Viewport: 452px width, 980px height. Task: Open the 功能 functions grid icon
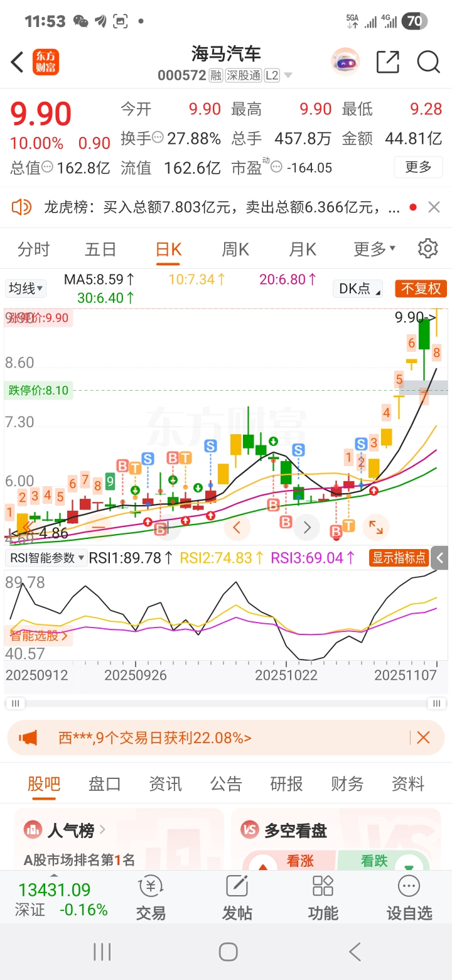[323, 898]
